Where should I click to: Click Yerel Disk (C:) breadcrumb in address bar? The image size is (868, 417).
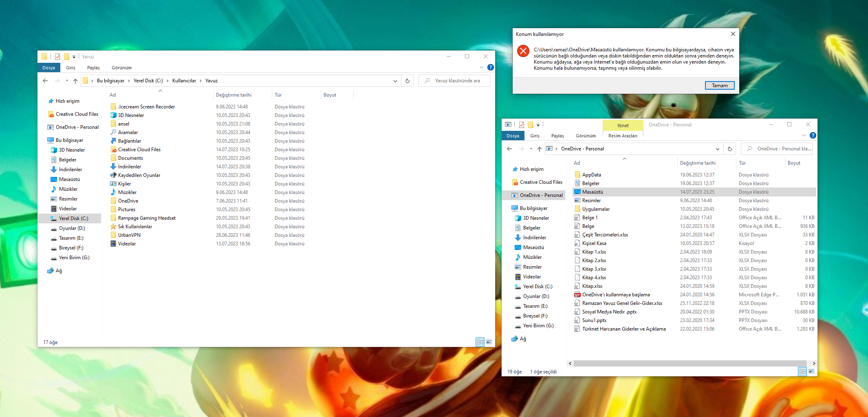[x=148, y=81]
